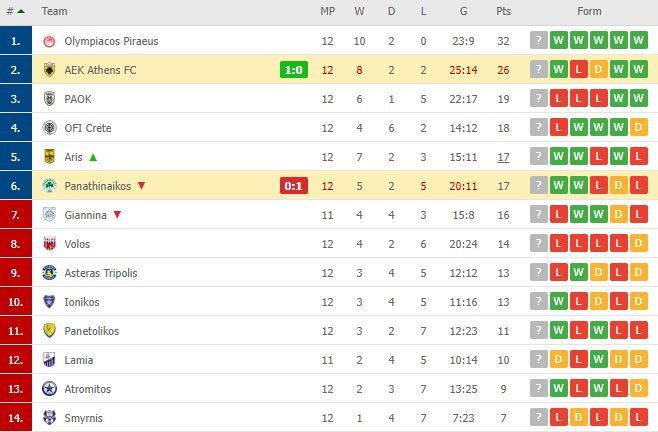The height and width of the screenshot is (432, 658).
Task: Open the Aris team link
Action: tap(73, 157)
